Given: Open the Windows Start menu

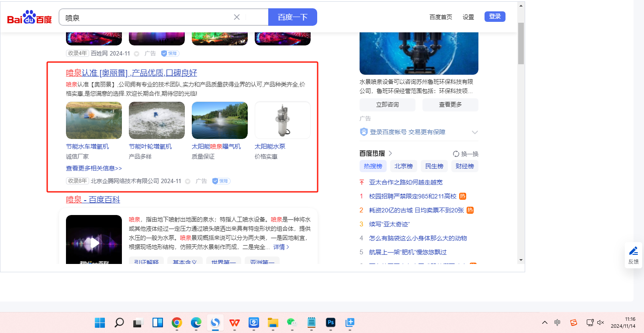Looking at the screenshot, I should (100, 323).
